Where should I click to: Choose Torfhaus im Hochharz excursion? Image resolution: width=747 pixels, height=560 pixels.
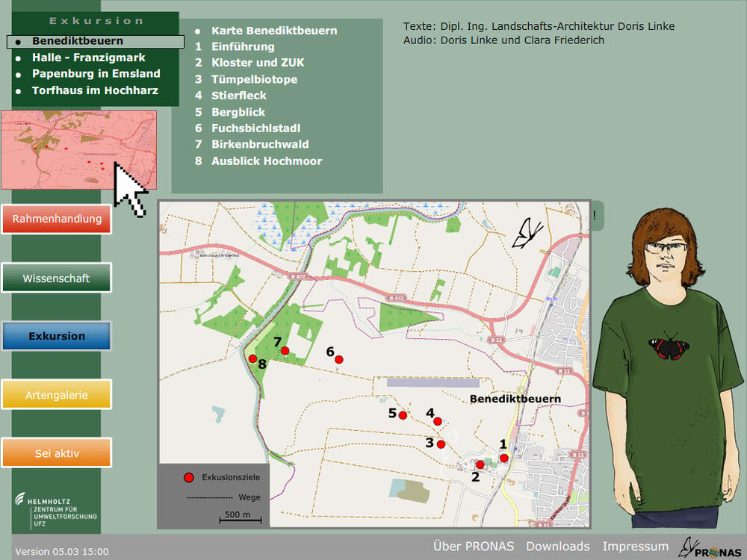[x=96, y=90]
